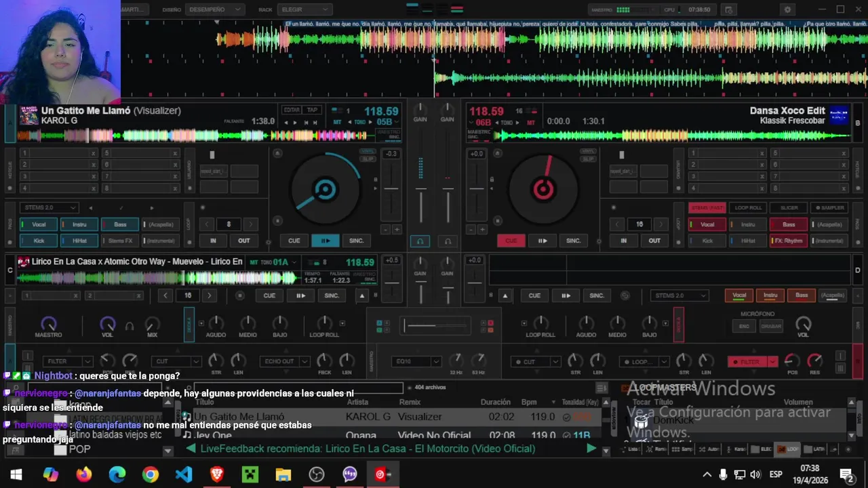
Task: Toggle headphone cue for deck A channel
Action: point(420,241)
